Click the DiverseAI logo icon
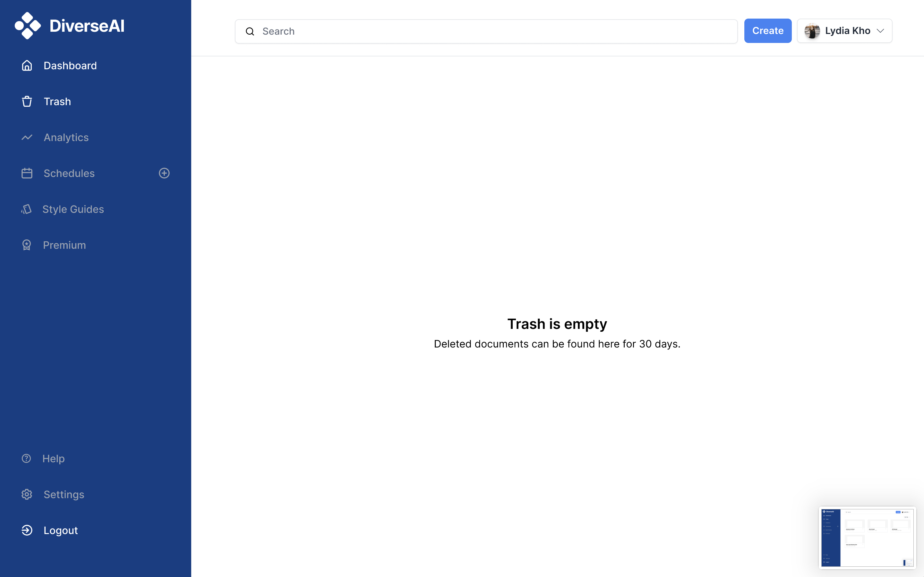The height and width of the screenshot is (577, 924). (x=28, y=26)
